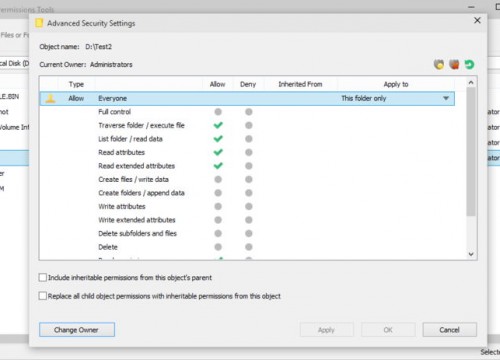Uncheck Allow for Read attributes
Viewport: 500px width, 360px height.
point(218,152)
